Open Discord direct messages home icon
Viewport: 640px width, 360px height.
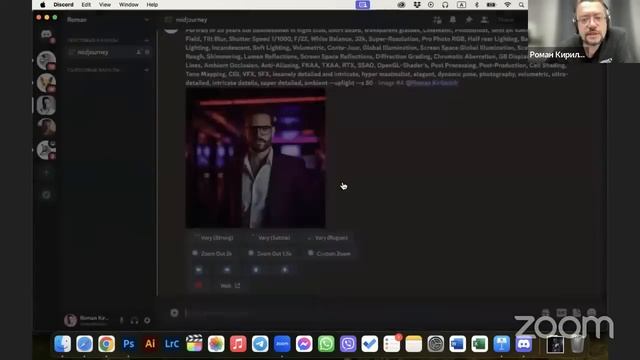point(46,35)
